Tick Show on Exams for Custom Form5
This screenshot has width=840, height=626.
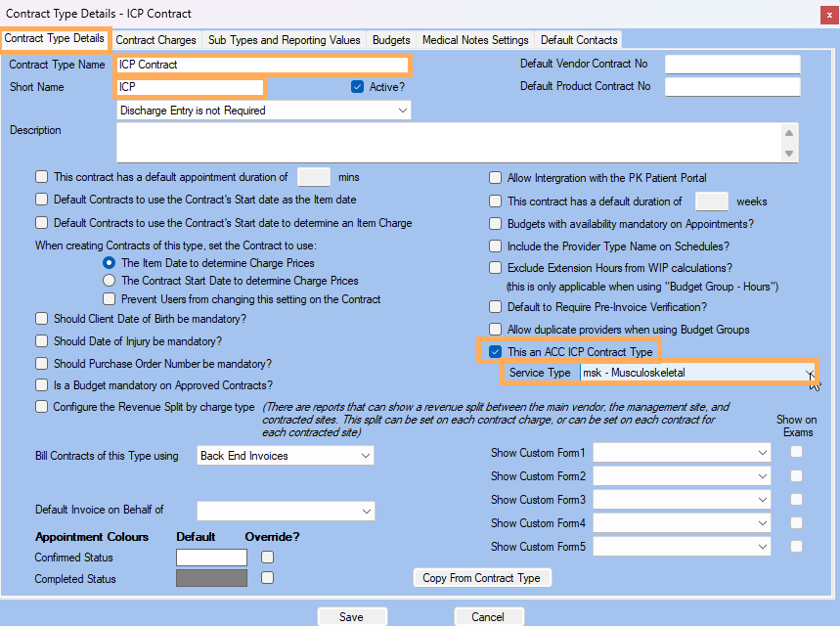[x=797, y=546]
